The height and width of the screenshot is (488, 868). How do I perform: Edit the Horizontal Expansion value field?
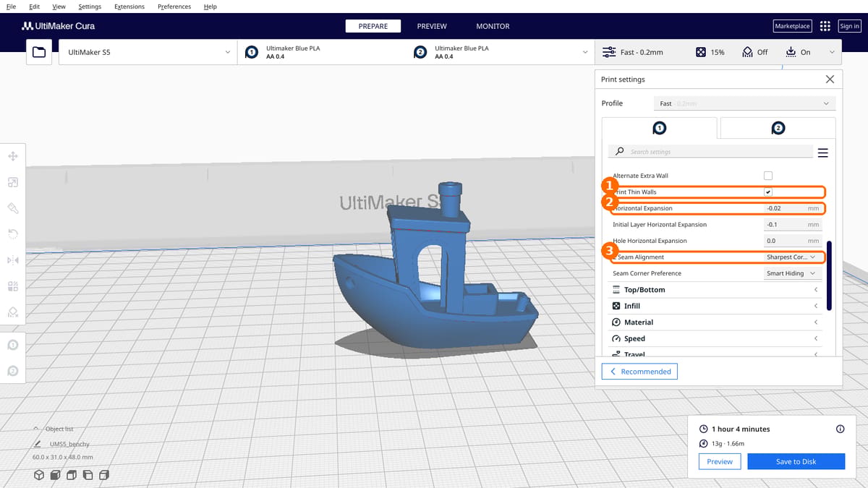pyautogui.click(x=792, y=208)
